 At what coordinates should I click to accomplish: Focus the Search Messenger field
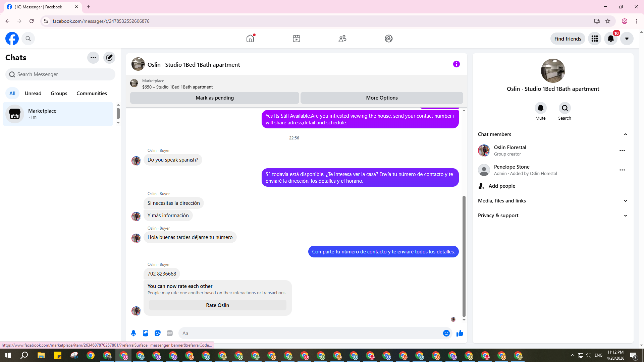click(60, 74)
